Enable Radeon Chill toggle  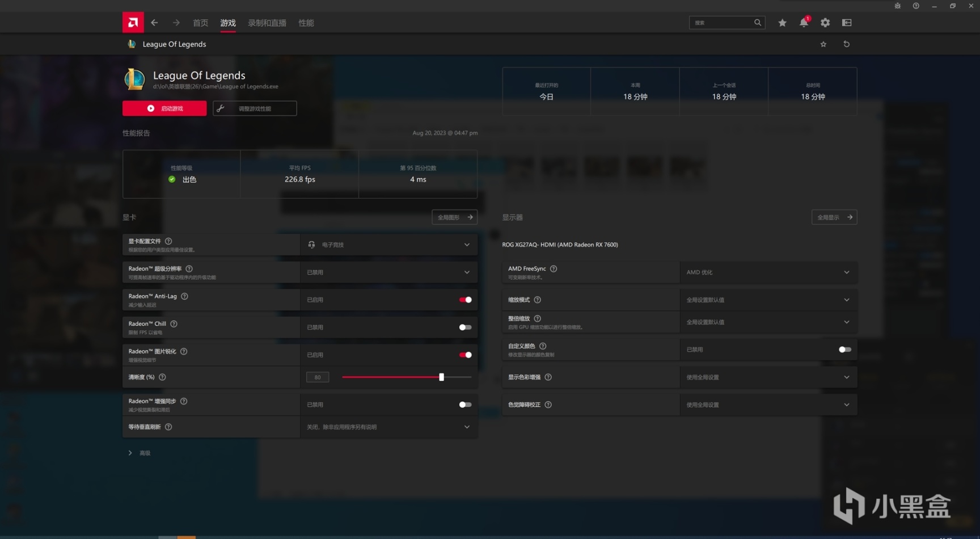[465, 327]
